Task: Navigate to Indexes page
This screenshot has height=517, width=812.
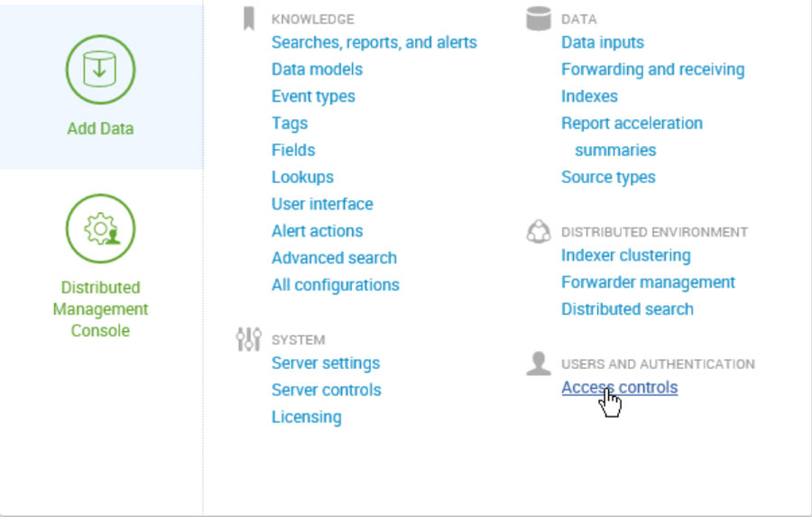Action: [589, 97]
